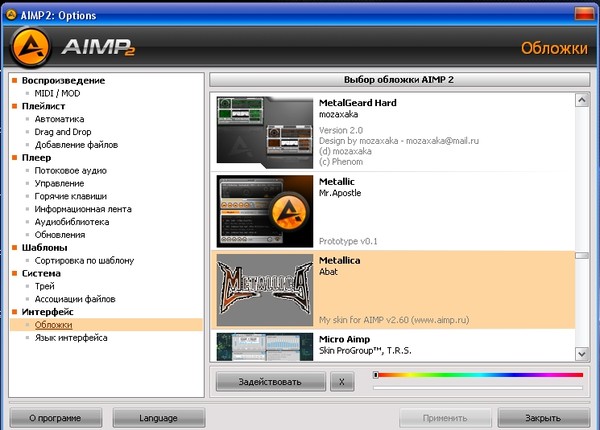Viewport: 600px width, 430px height.
Task: Open Потоковое аудио settings
Action: (x=70, y=171)
